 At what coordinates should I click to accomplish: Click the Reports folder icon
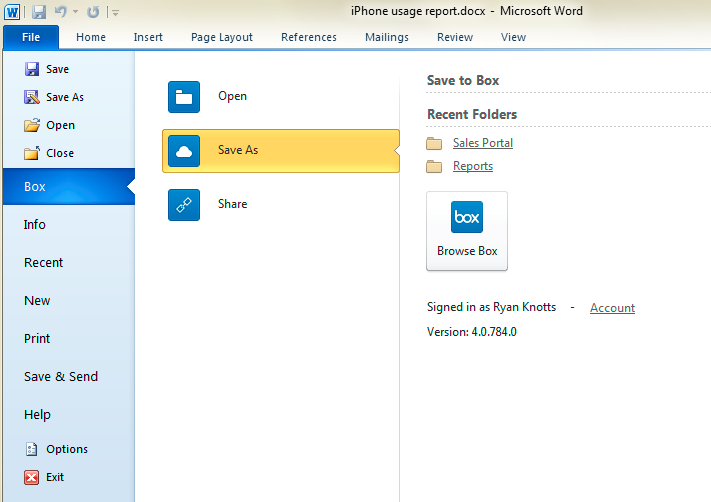point(434,166)
